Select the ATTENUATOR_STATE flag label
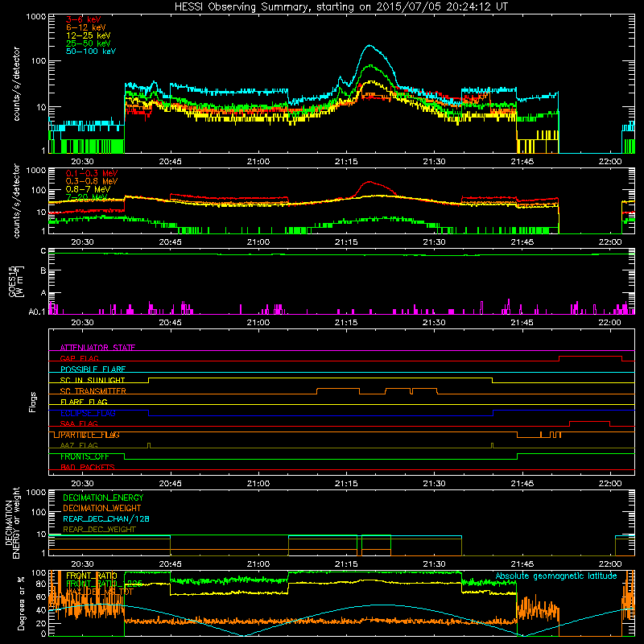Screen dimensions: 644x644 (97, 348)
